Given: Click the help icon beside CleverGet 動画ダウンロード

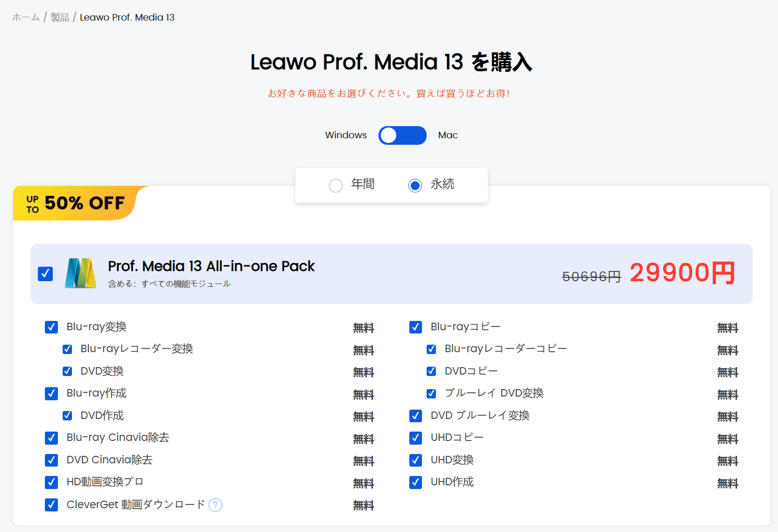Looking at the screenshot, I should (x=215, y=505).
